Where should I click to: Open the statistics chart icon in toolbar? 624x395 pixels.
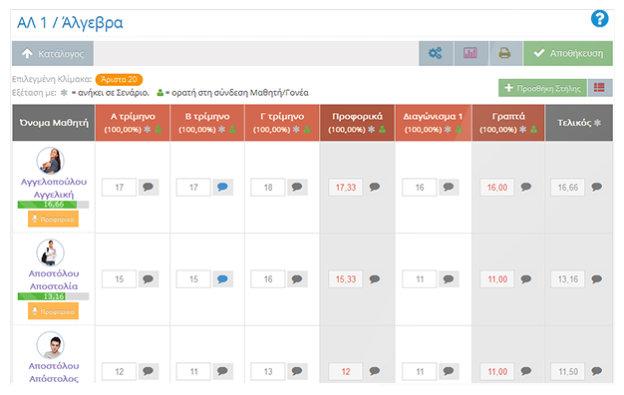[x=470, y=53]
